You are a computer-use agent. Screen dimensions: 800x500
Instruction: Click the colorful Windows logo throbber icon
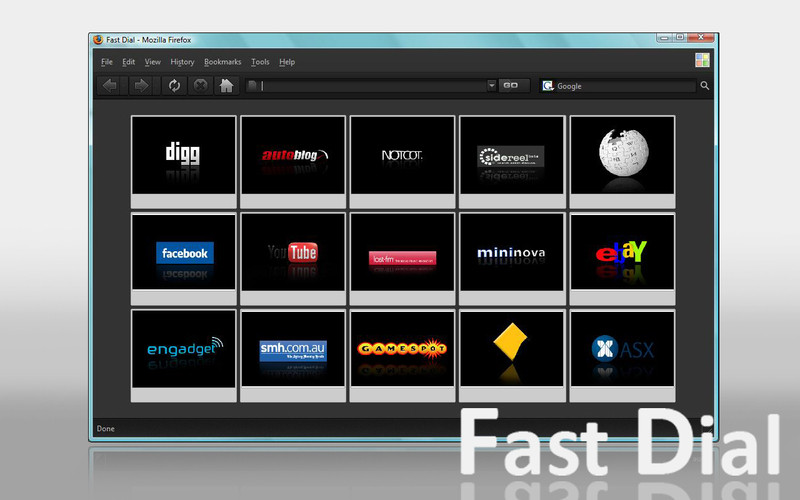[702, 60]
